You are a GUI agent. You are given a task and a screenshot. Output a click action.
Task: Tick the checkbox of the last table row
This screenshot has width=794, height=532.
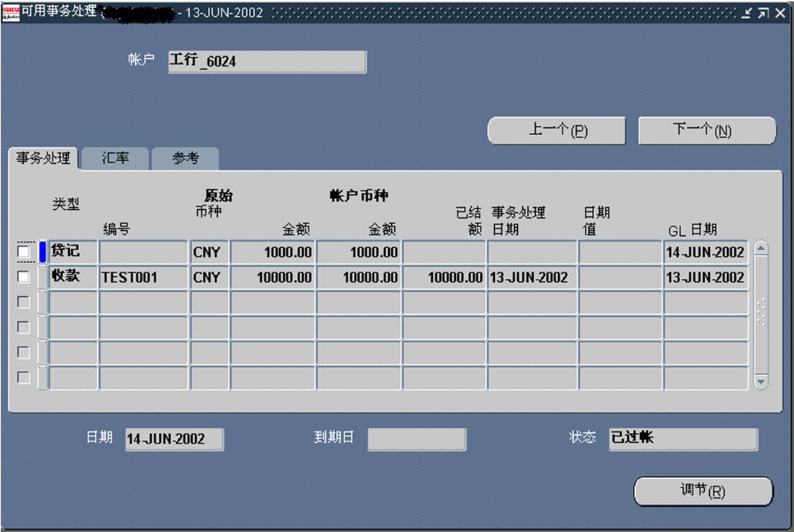[24, 377]
